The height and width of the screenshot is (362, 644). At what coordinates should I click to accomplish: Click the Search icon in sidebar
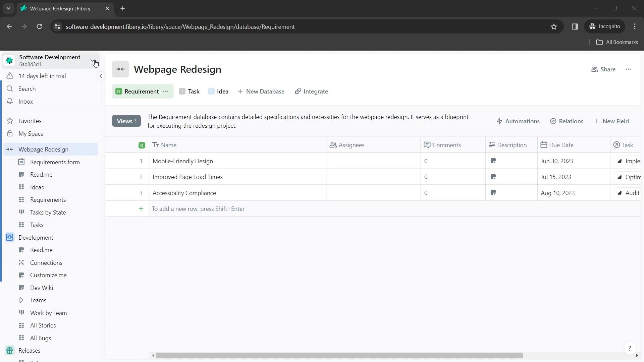coord(10,88)
